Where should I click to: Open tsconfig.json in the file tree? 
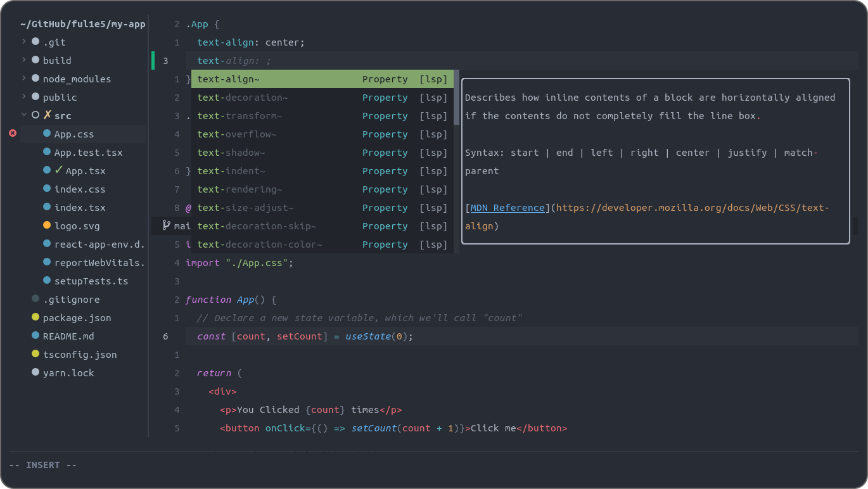tap(80, 355)
